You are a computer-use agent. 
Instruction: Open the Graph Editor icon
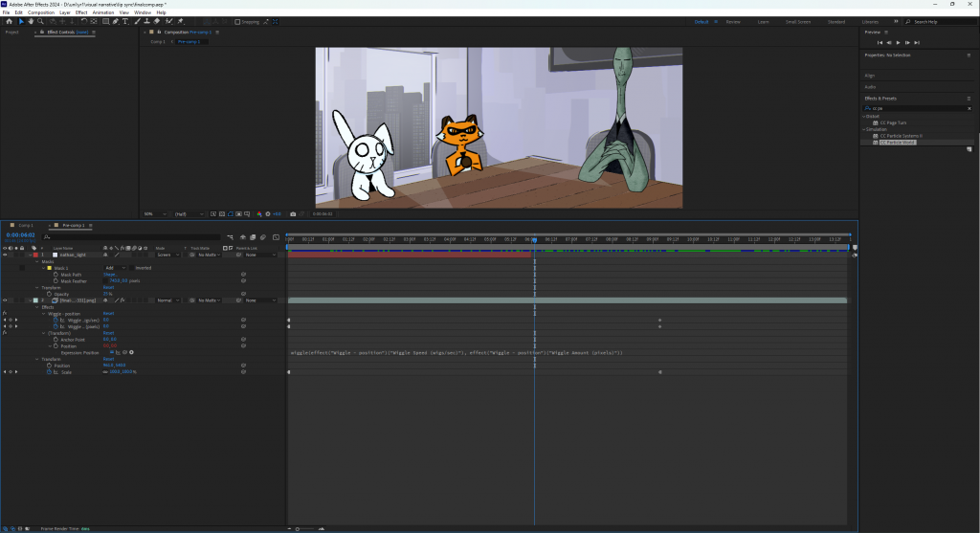pyautogui.click(x=276, y=237)
